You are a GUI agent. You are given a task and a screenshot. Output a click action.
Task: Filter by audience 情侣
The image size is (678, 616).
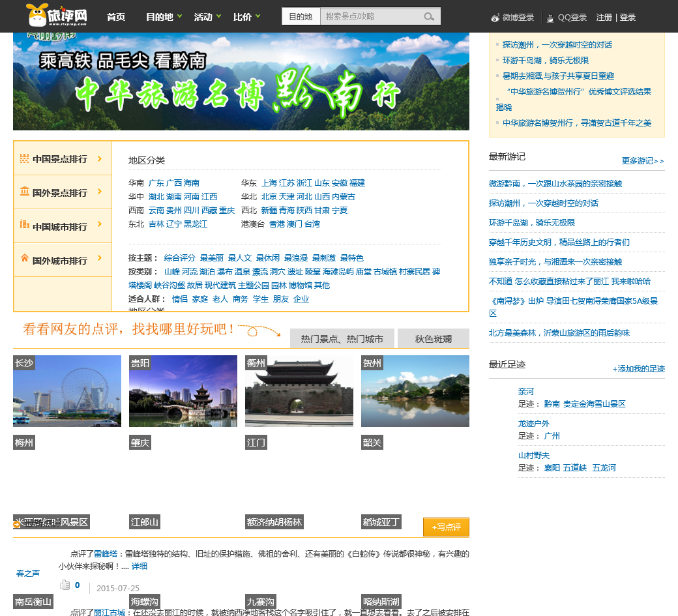point(179,299)
